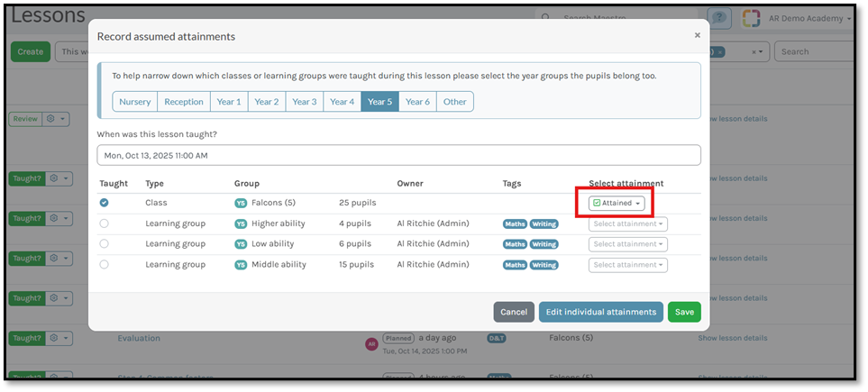The image size is (868, 392).
Task: Uncheck the Taught radio for Falcons class
Action: [x=105, y=203]
